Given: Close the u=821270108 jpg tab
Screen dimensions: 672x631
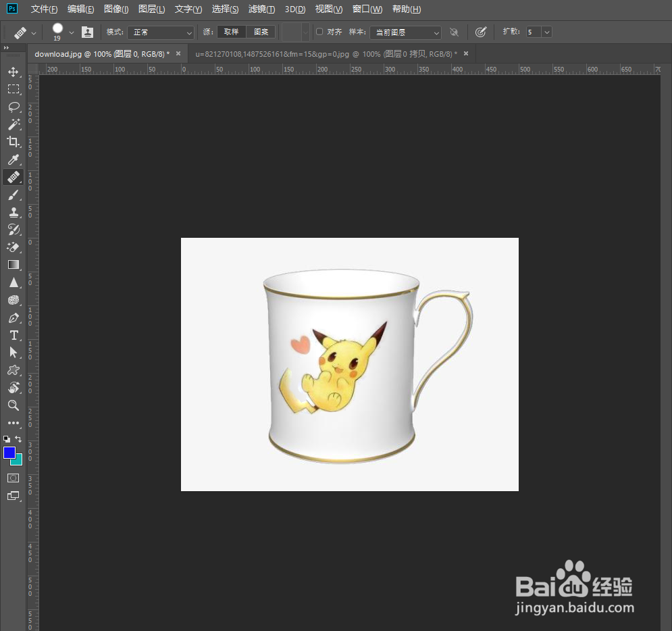Looking at the screenshot, I should click(x=466, y=53).
